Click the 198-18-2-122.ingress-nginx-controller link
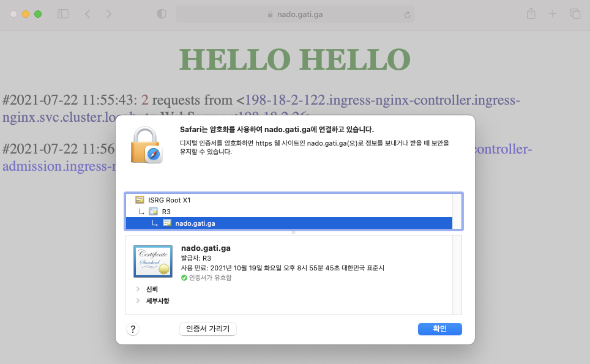Viewport: 590px width, 364px height. pyautogui.click(x=383, y=100)
